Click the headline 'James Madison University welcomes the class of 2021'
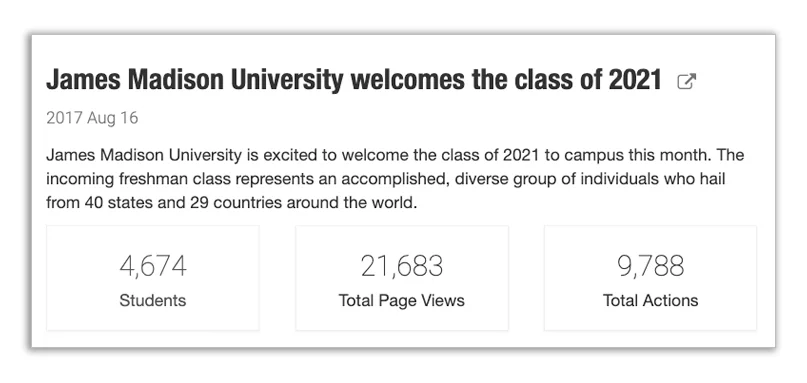The width and height of the screenshot is (807, 383). click(354, 80)
